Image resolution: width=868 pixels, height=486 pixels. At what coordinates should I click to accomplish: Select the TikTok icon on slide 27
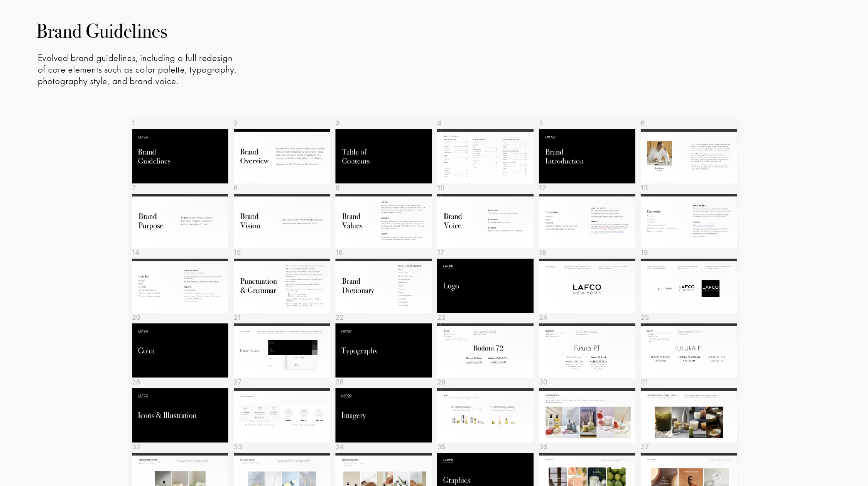(261, 418)
